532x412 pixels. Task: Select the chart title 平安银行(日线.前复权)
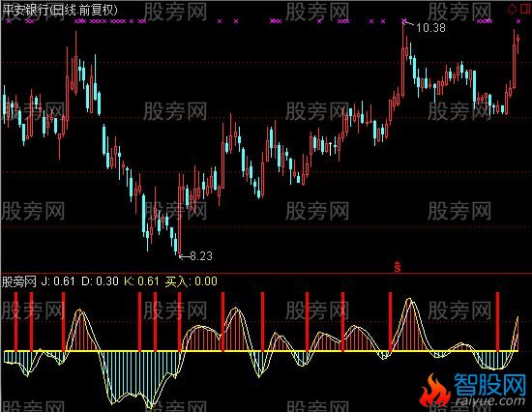60,11
